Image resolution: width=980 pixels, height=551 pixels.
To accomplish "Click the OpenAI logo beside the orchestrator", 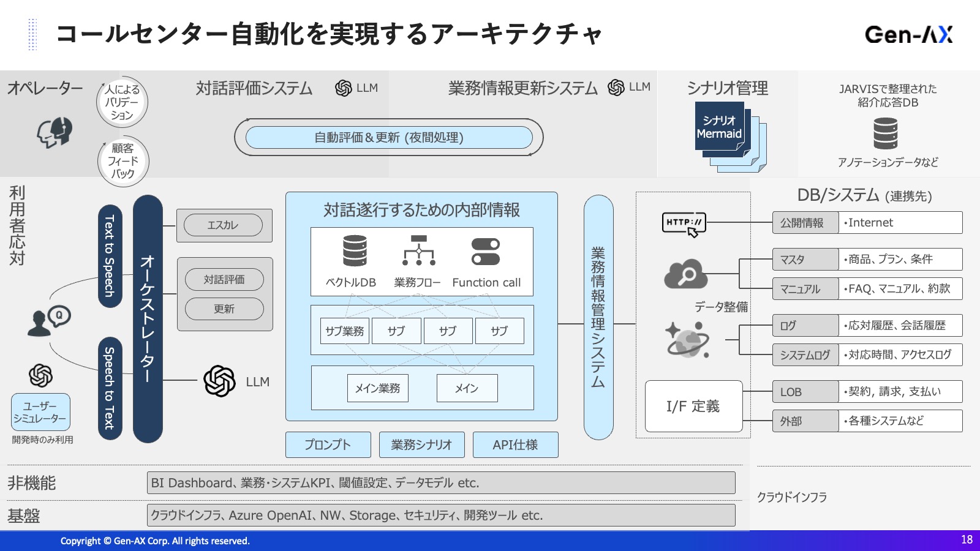I will tap(219, 381).
